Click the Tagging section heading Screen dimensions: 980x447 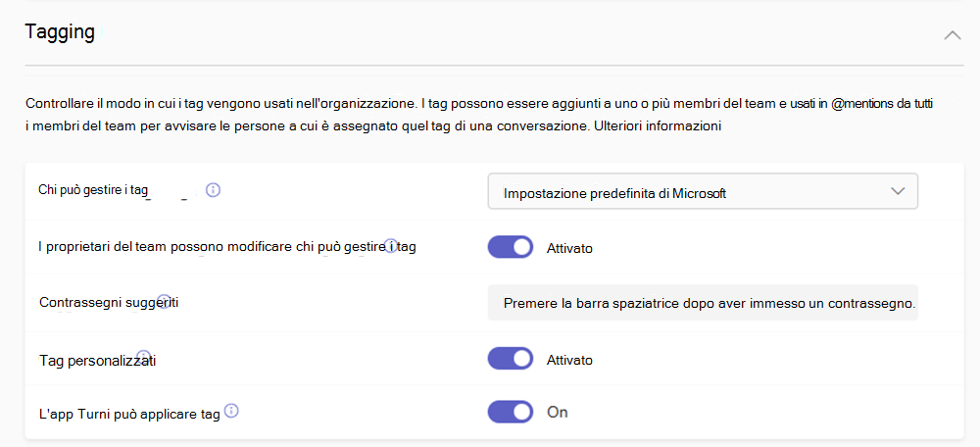60,31
